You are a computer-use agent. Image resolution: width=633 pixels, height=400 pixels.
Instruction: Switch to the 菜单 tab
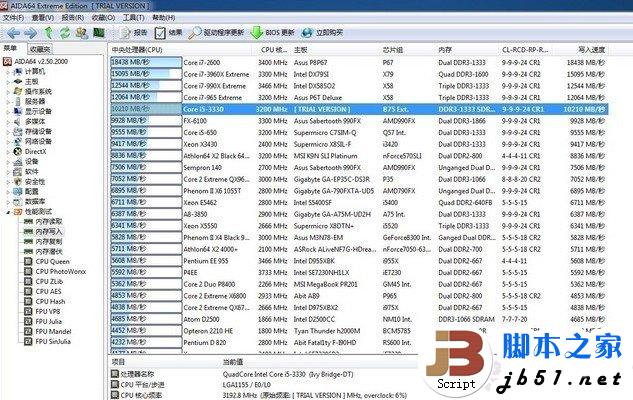[11, 49]
